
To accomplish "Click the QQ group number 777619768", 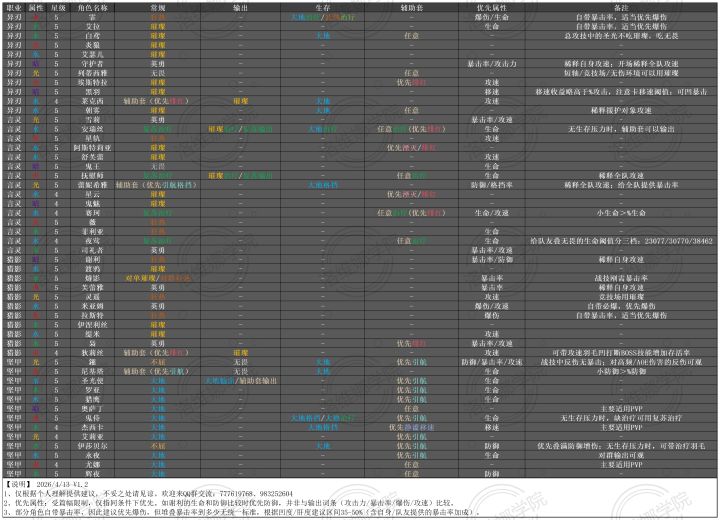I will click(236, 494).
